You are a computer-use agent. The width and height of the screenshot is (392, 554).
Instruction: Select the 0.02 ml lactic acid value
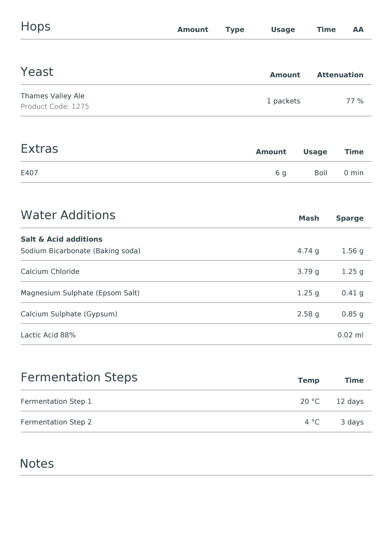(350, 335)
